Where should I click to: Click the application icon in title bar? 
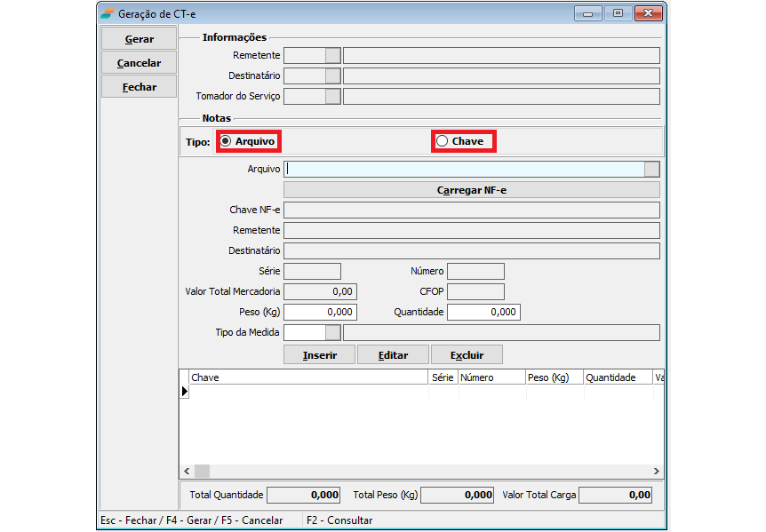(108, 13)
